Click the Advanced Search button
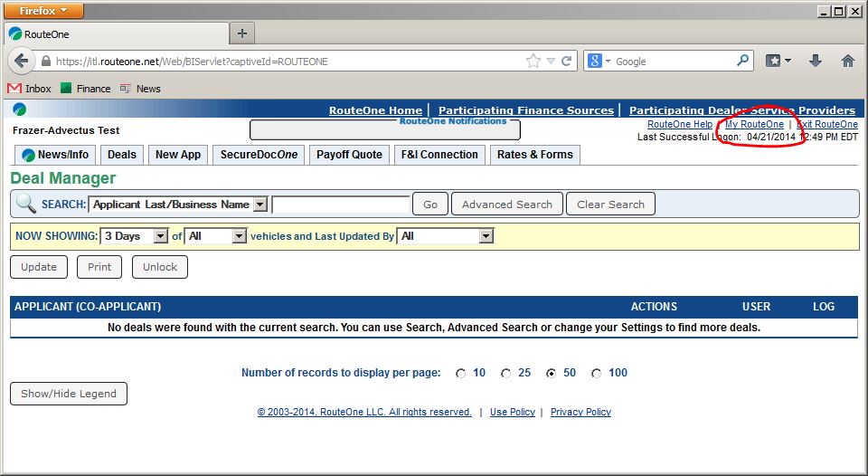Screen dimensions: 868x476 pyautogui.click(x=507, y=204)
